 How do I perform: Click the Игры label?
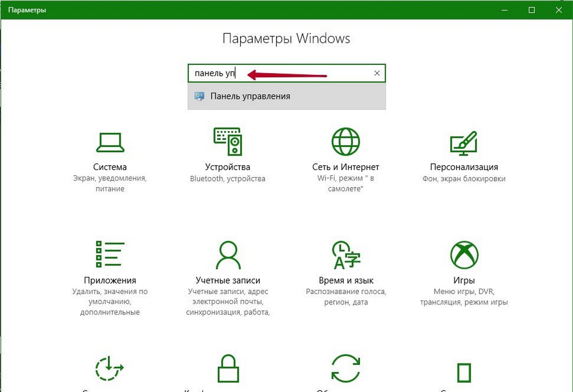click(x=464, y=280)
